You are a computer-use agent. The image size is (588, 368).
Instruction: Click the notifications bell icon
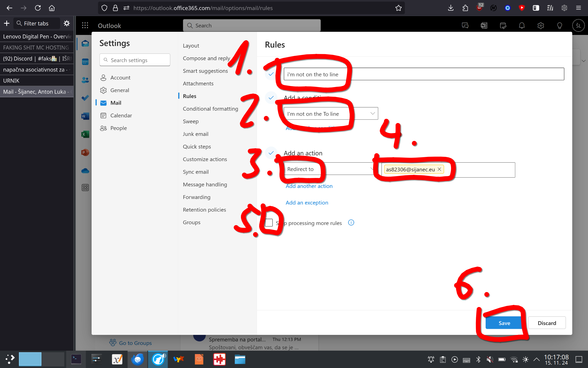522,25
